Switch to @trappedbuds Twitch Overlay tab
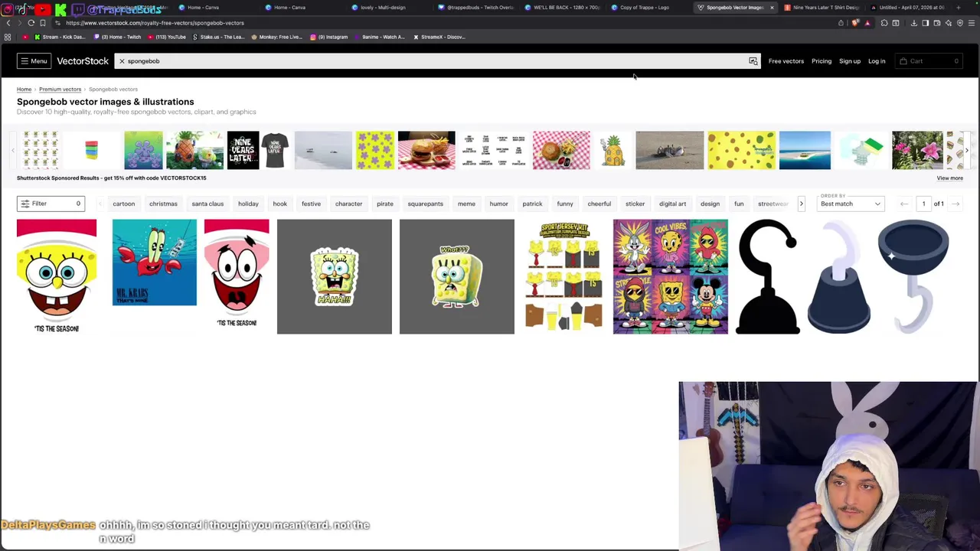This screenshot has height=551, width=980. click(x=475, y=8)
